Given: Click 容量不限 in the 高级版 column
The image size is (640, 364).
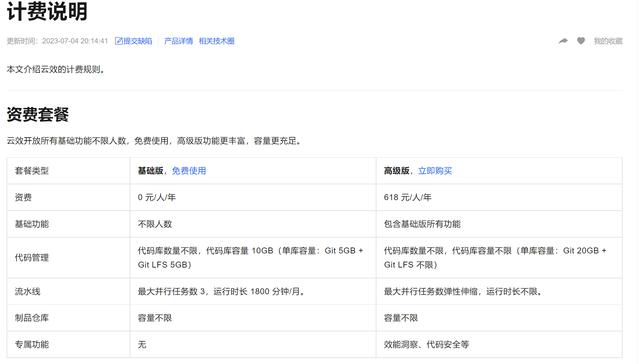Looking at the screenshot, I should tap(401, 317).
